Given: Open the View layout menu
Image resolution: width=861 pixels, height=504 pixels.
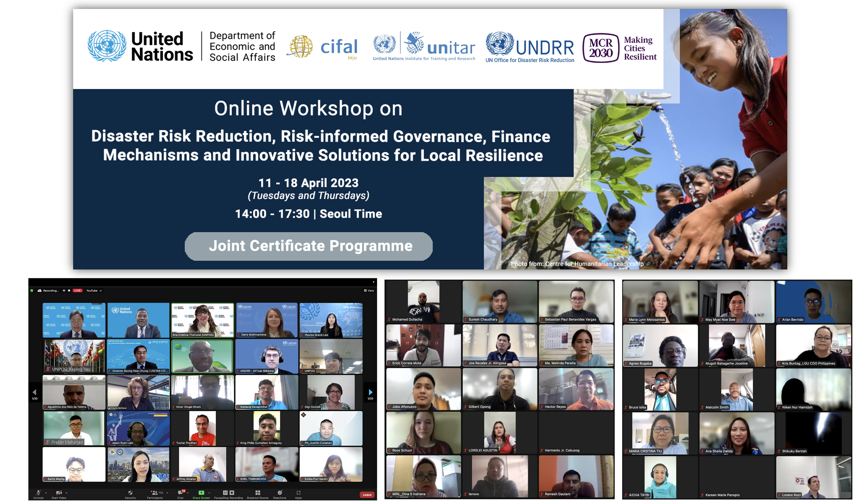Looking at the screenshot, I should click(369, 291).
